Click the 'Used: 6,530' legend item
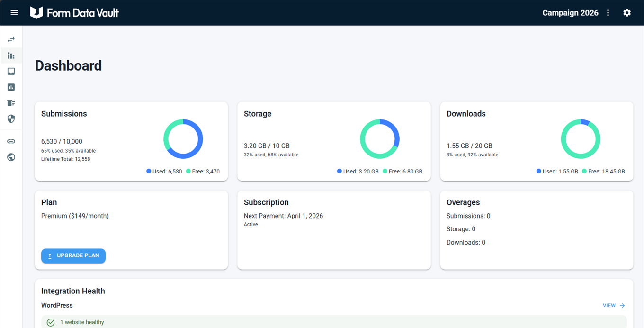 click(164, 172)
